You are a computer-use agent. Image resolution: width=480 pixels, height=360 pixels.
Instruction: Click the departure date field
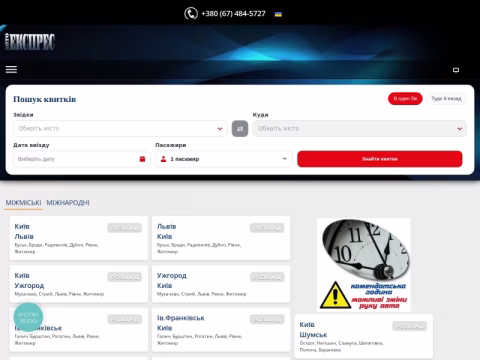point(82,159)
